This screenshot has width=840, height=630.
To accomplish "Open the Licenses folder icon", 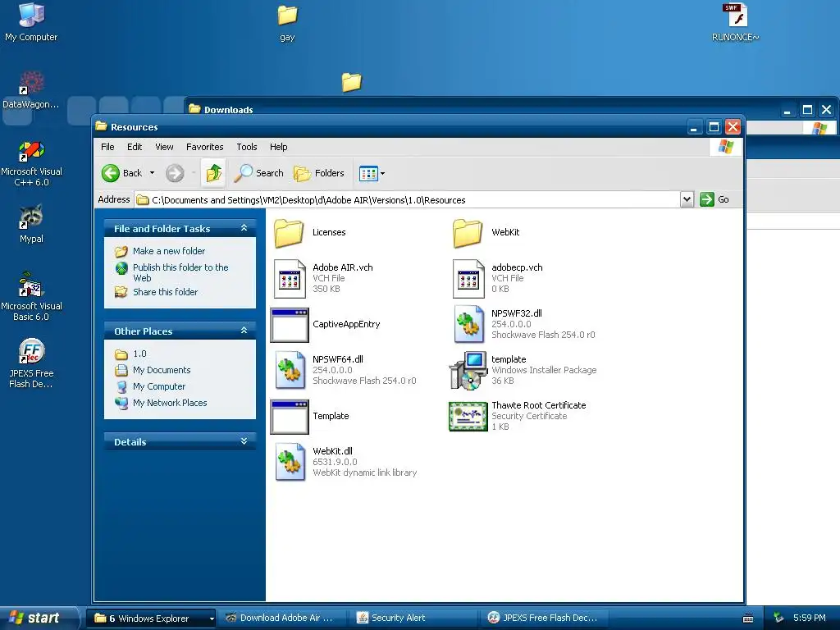I will [x=289, y=233].
